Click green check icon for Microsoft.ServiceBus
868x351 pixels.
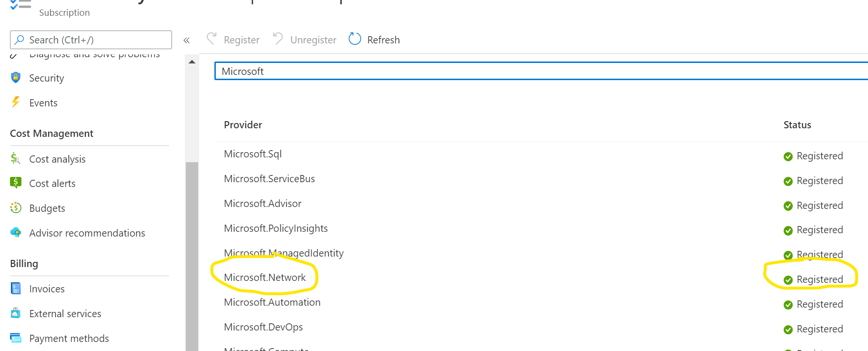[x=788, y=181]
